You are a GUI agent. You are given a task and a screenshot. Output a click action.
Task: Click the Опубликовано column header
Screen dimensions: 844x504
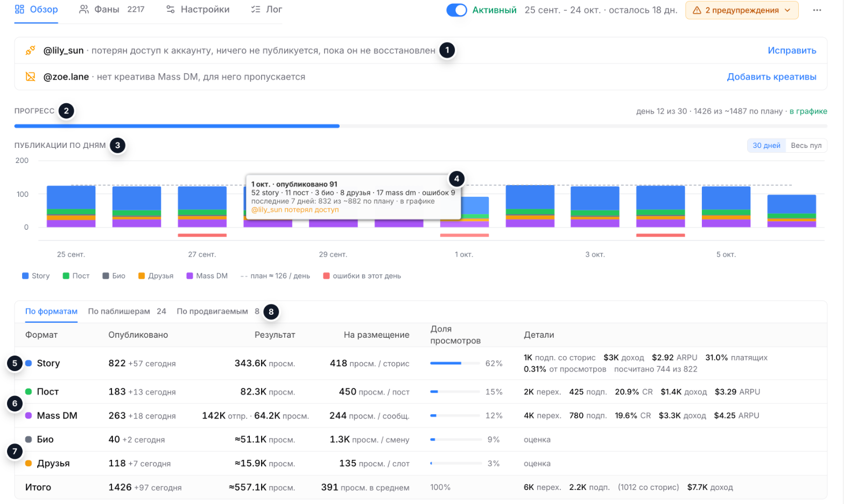[x=138, y=335]
